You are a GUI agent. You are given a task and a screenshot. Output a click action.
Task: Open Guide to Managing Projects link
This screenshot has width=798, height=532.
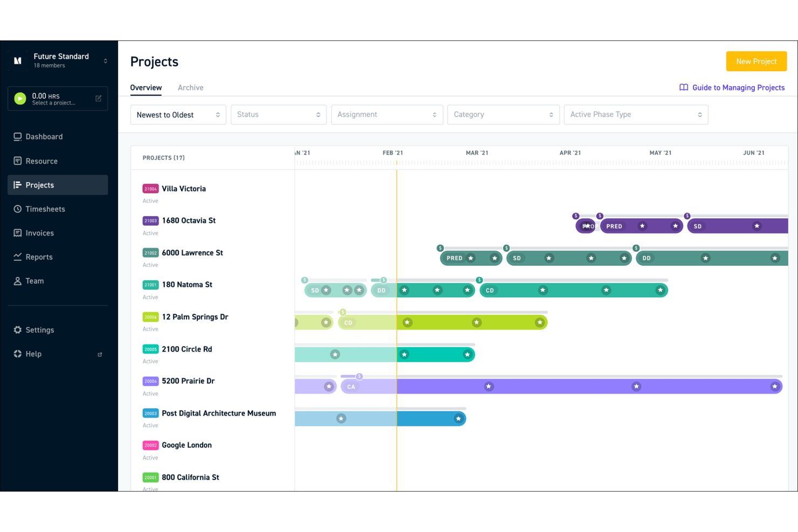tap(738, 88)
